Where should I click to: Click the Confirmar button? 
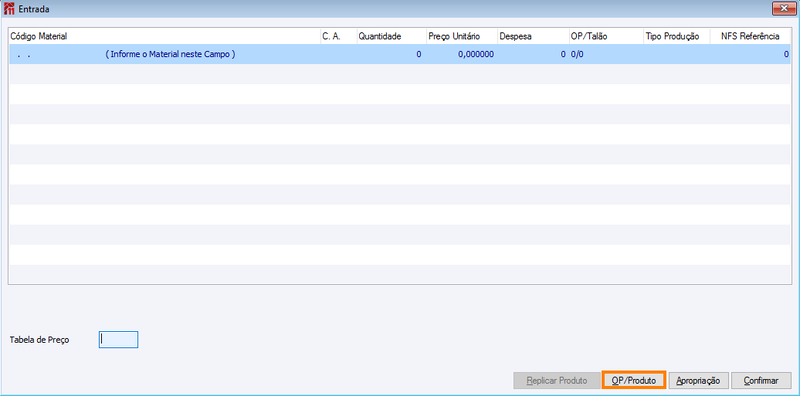pyautogui.click(x=761, y=381)
